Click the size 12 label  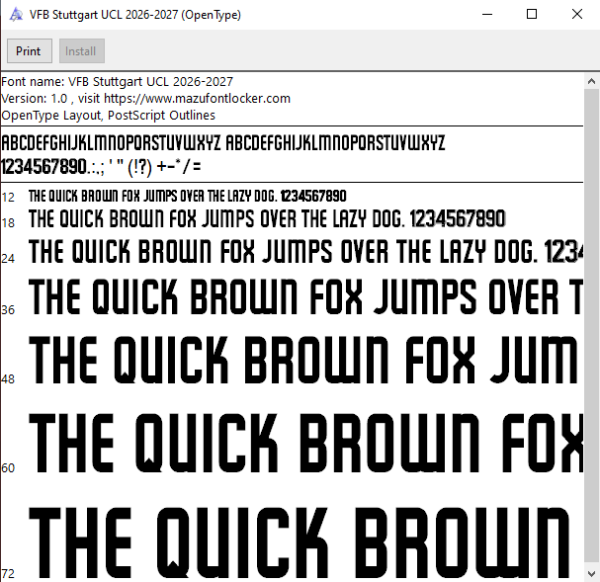[8, 197]
